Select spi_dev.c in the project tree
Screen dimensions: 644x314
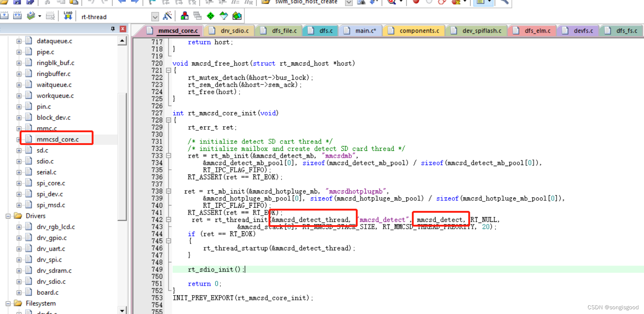(x=49, y=194)
